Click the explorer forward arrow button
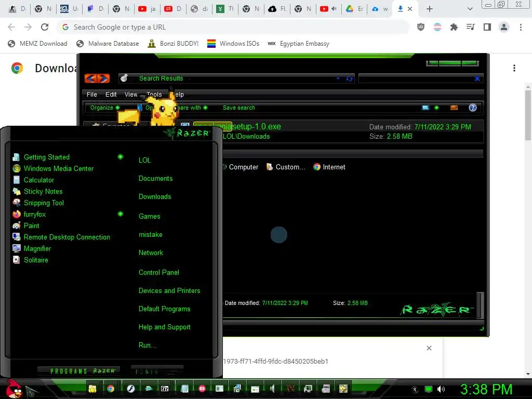This screenshot has width=532, height=399. [x=103, y=79]
